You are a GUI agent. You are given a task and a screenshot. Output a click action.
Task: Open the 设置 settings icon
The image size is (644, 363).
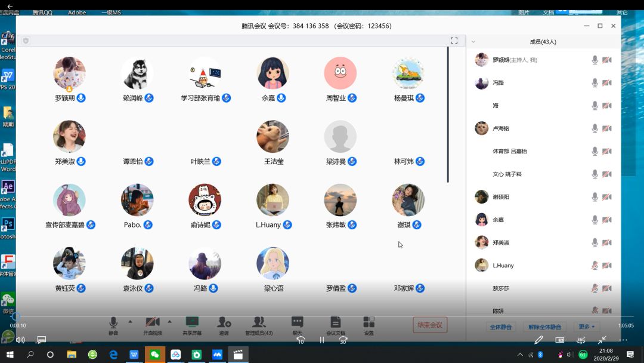(369, 323)
